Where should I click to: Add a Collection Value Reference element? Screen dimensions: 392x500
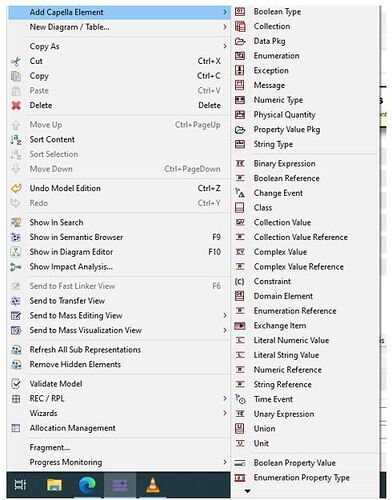(305, 237)
